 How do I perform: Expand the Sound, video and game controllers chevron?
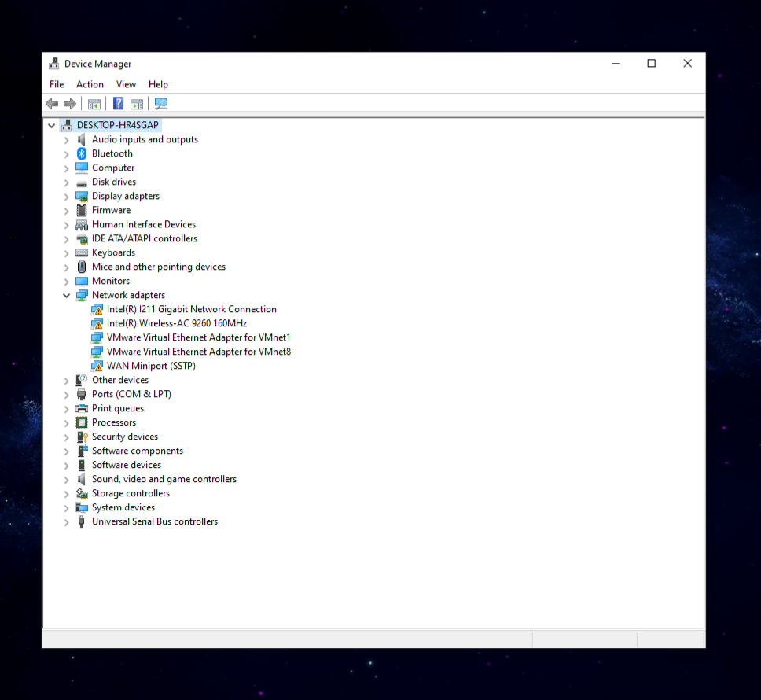click(67, 479)
